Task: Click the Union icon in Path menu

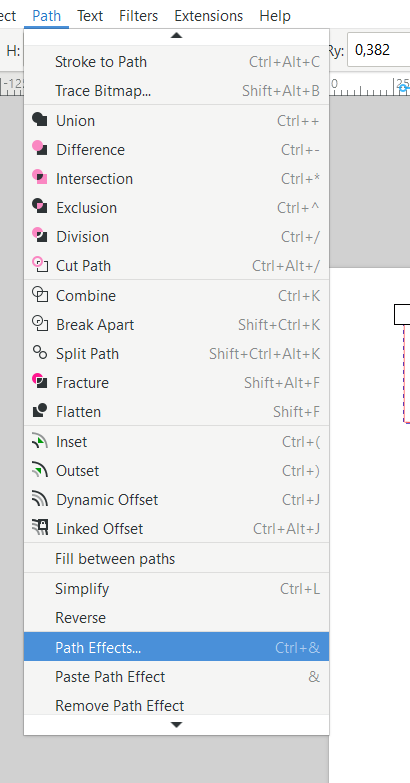Action: click(39, 120)
